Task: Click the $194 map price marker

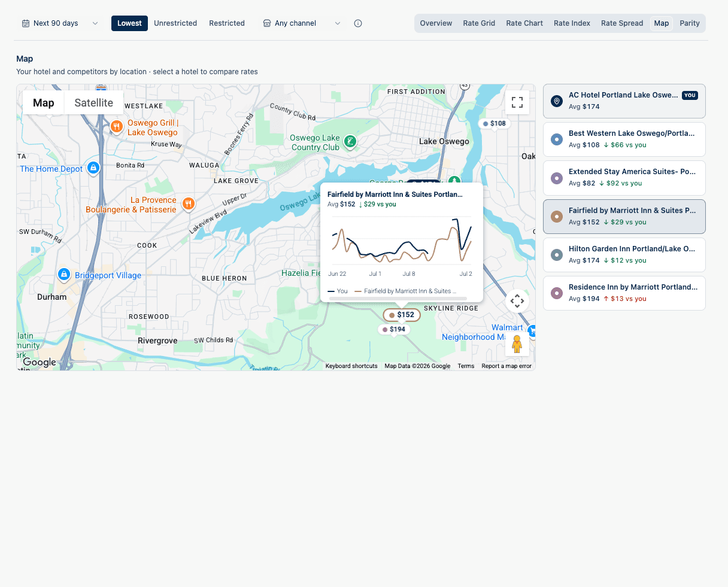Action: 394,330
